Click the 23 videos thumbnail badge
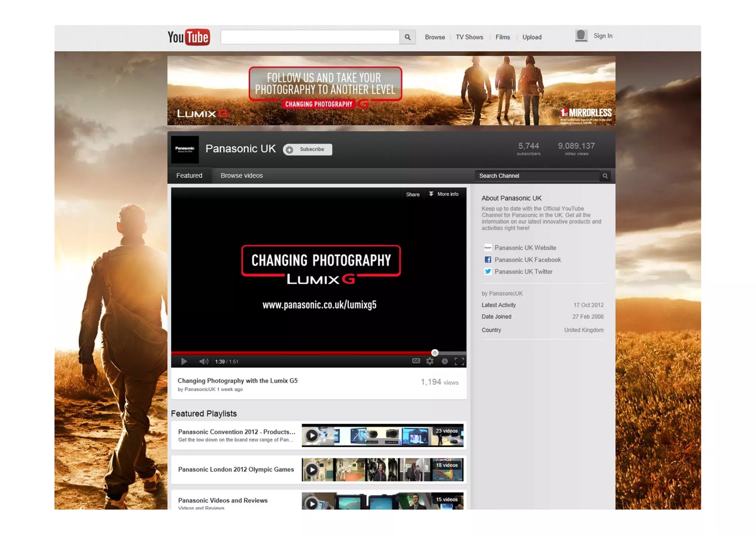Image resolution: width=756 pixels, height=534 pixels. 447,431
